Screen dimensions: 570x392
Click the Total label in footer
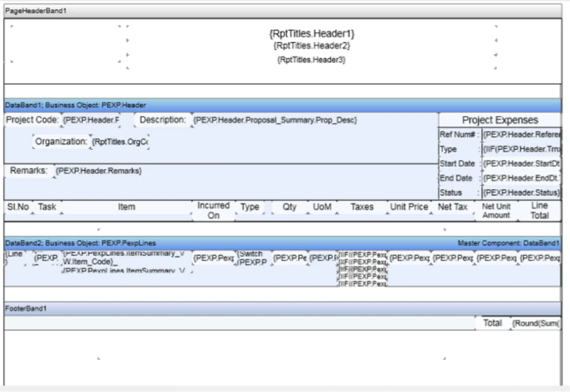click(493, 323)
